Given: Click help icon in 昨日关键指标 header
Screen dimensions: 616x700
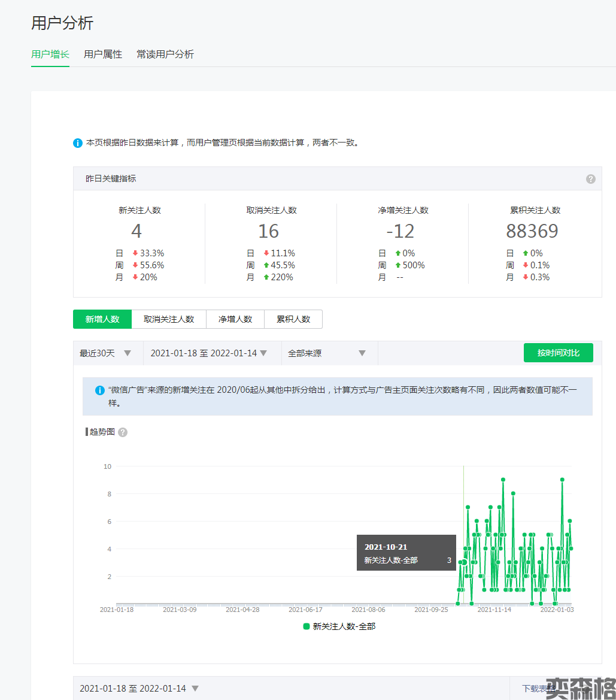Looking at the screenshot, I should (x=590, y=179).
